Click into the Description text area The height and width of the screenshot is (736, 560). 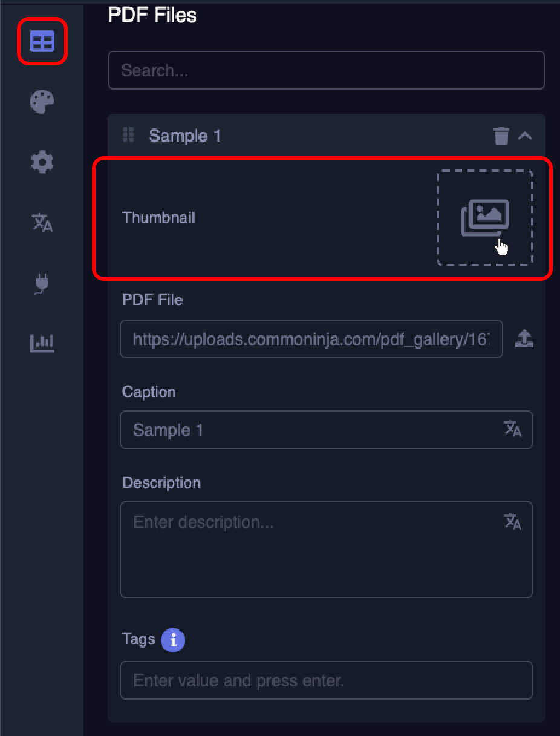coord(327,550)
